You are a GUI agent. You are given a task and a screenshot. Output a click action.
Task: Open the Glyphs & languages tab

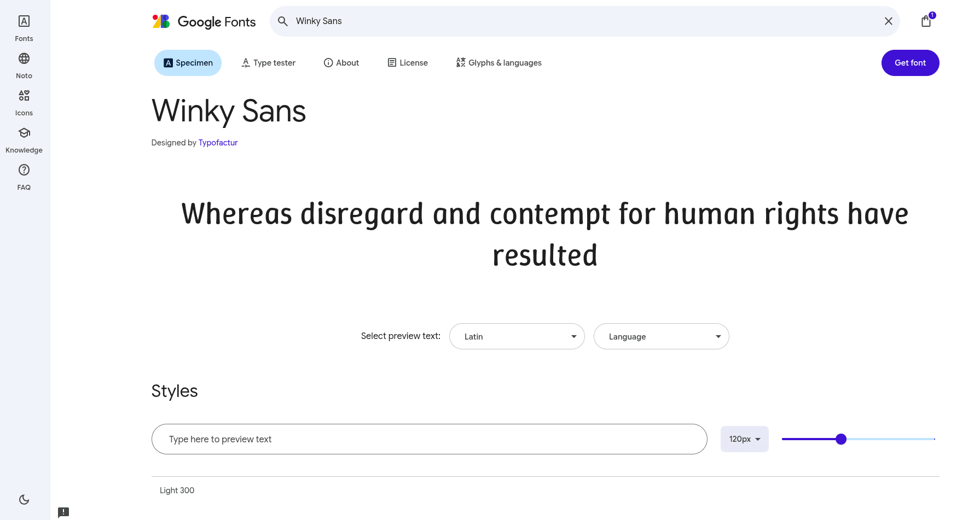click(x=498, y=62)
